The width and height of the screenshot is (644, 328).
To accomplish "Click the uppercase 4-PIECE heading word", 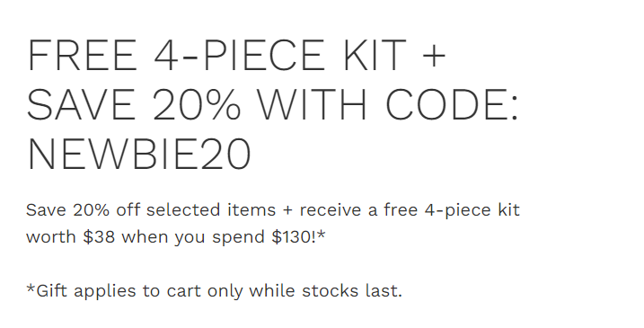I will click(x=240, y=55).
